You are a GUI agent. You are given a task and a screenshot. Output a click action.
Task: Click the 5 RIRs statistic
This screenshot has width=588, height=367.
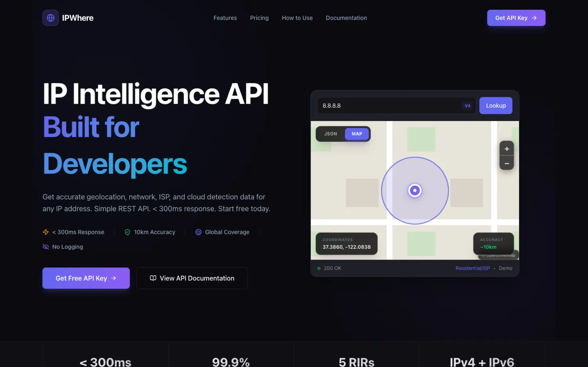(x=357, y=362)
